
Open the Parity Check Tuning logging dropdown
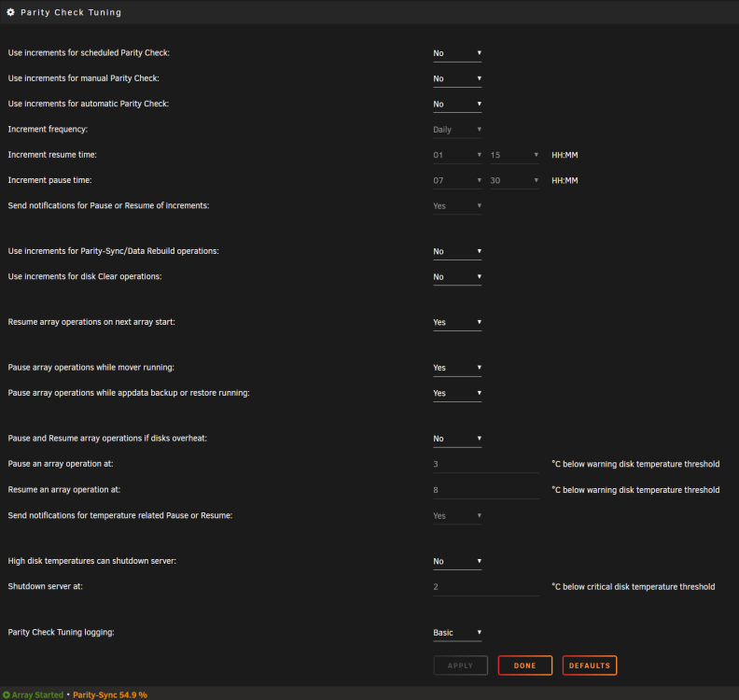pos(457,633)
